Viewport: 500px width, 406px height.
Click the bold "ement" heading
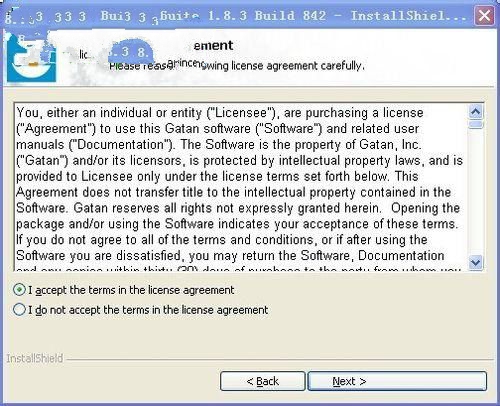[x=213, y=46]
